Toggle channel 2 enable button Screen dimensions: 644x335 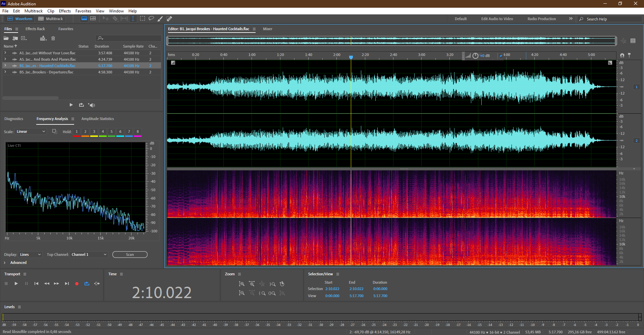[x=637, y=141]
